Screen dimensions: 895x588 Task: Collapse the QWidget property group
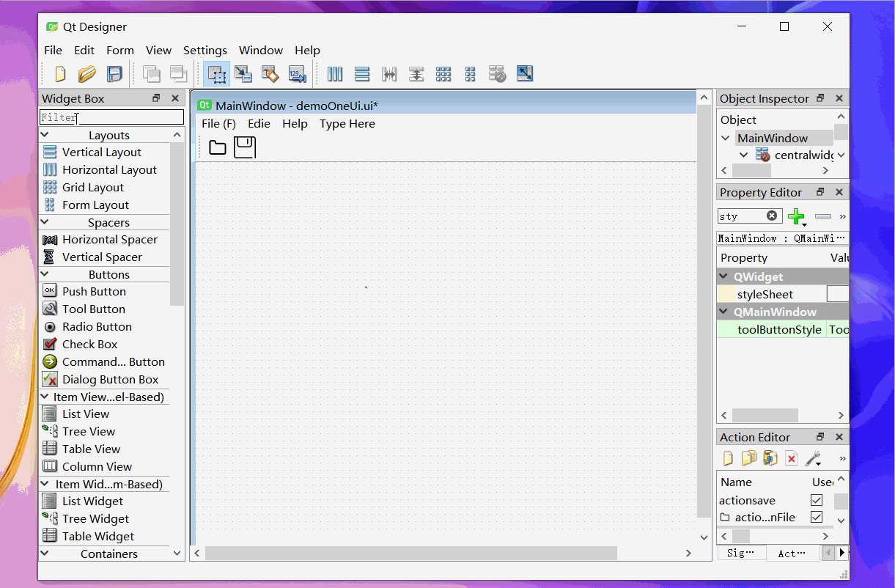[724, 276]
